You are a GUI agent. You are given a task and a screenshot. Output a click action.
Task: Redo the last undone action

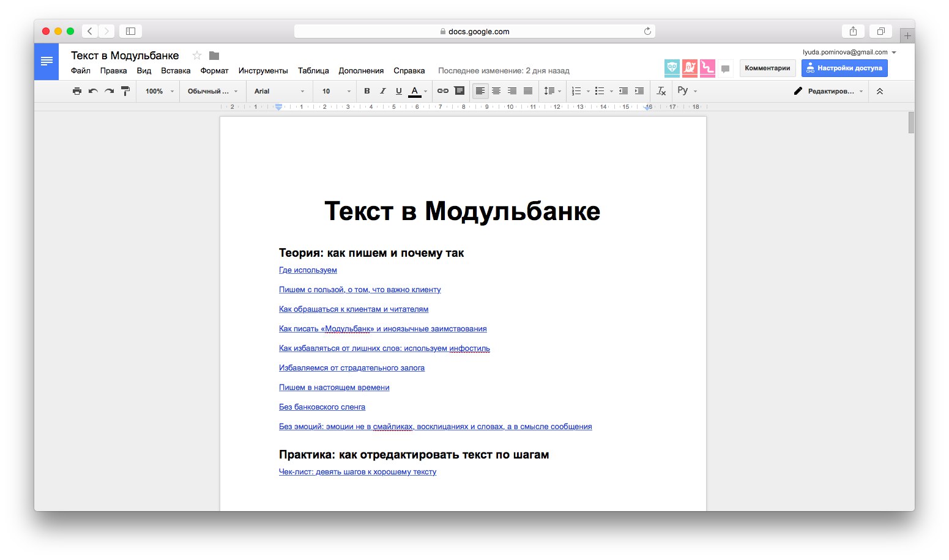[x=109, y=91]
